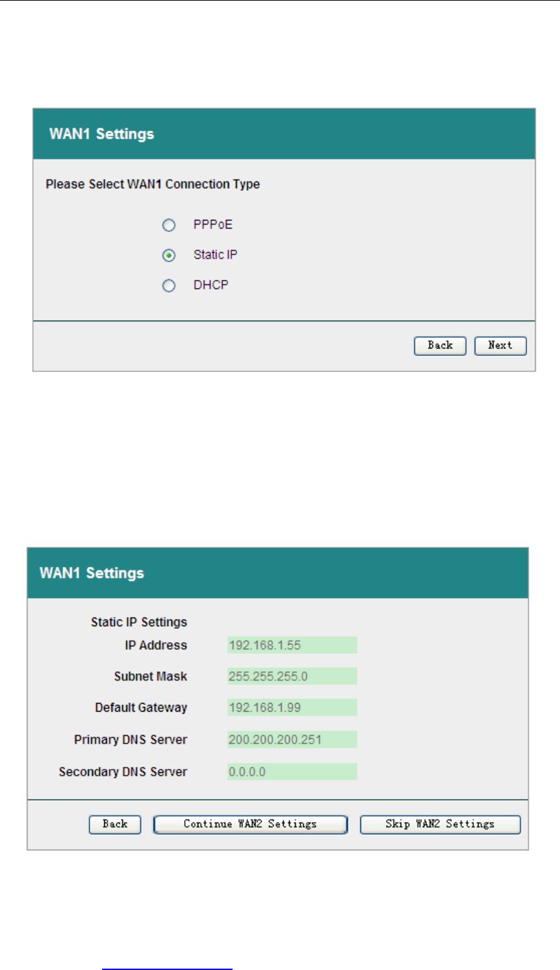
Task: Focus the Subnet Mask input field
Action: click(292, 676)
